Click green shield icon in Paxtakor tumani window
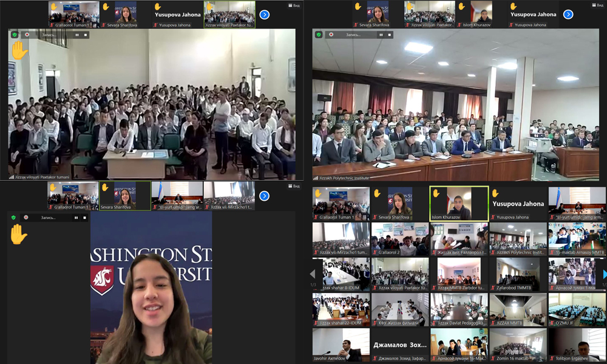This screenshot has width=607, height=364. click(x=15, y=35)
